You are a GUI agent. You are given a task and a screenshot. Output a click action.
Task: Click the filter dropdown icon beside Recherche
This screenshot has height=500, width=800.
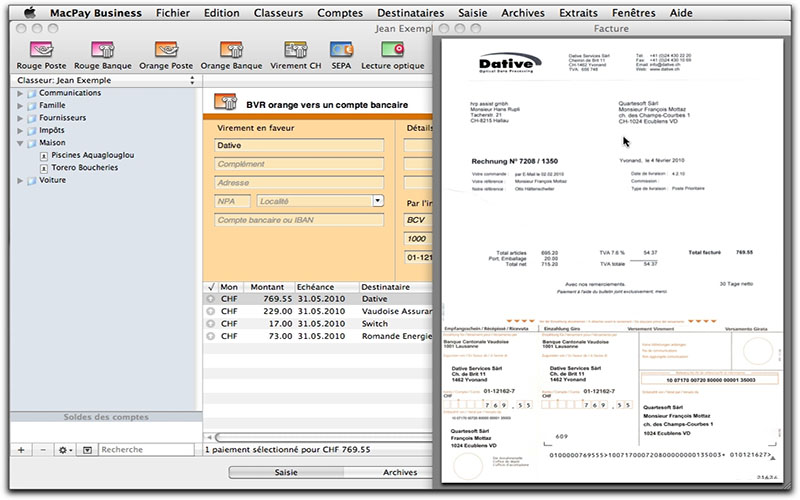(87, 449)
